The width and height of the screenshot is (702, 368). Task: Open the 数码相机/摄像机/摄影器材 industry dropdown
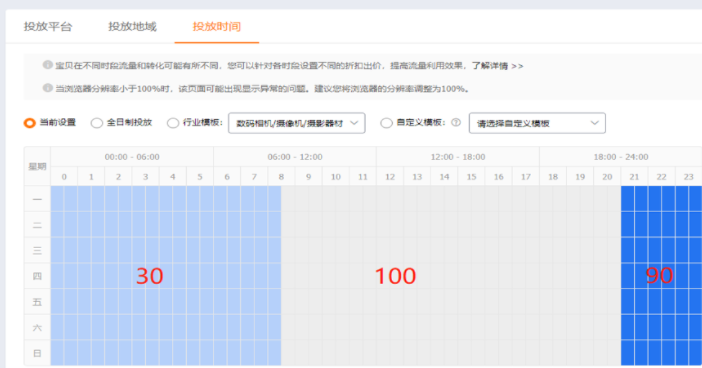(297, 123)
